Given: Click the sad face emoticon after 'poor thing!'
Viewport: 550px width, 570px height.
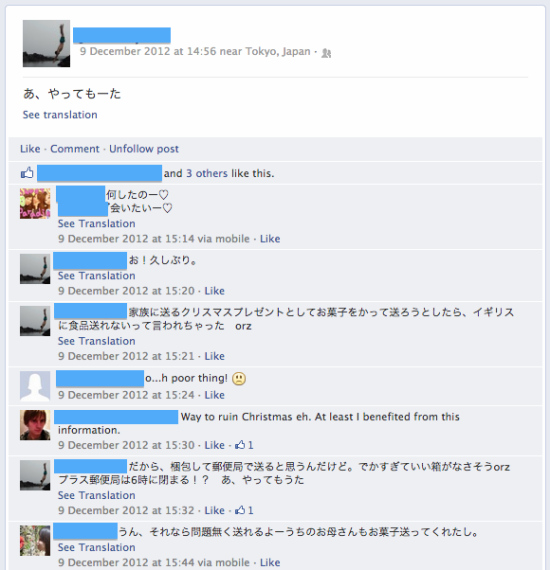Looking at the screenshot, I should point(239,379).
